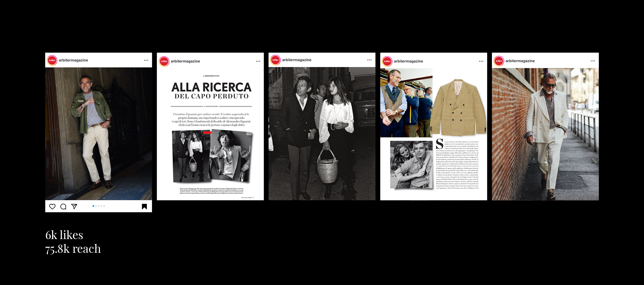Open three-dot menu on fourth post
Screen dimensions: 644x285
481,61
